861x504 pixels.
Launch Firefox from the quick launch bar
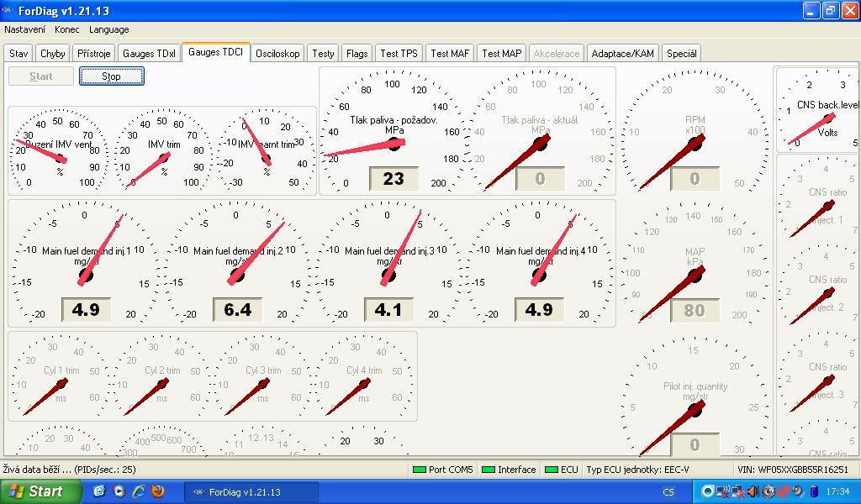157,491
